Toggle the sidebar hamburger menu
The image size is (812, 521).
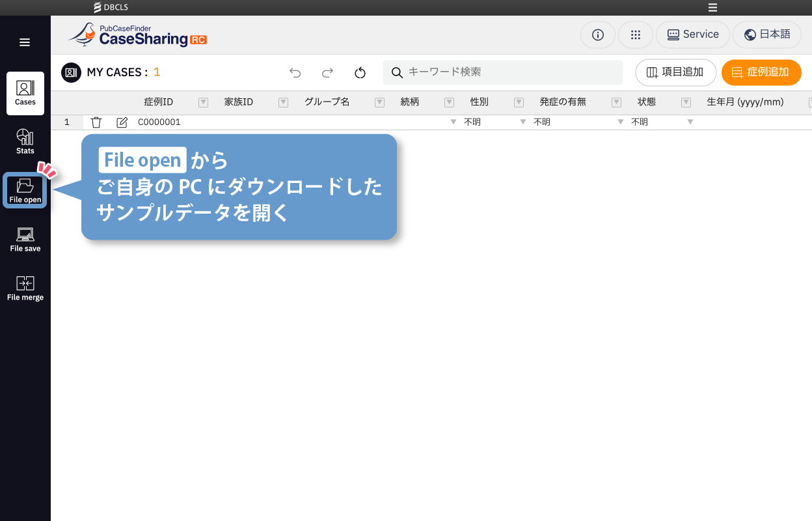coord(25,42)
